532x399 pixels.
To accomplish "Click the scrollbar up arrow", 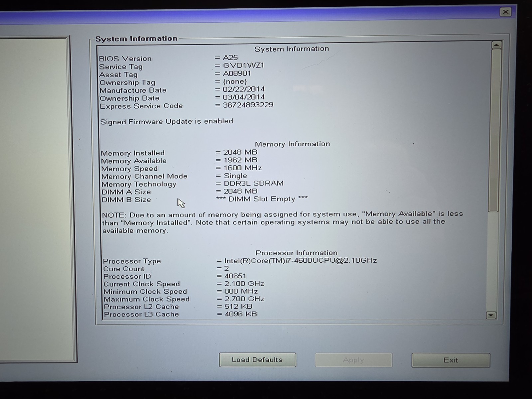I will click(496, 45).
